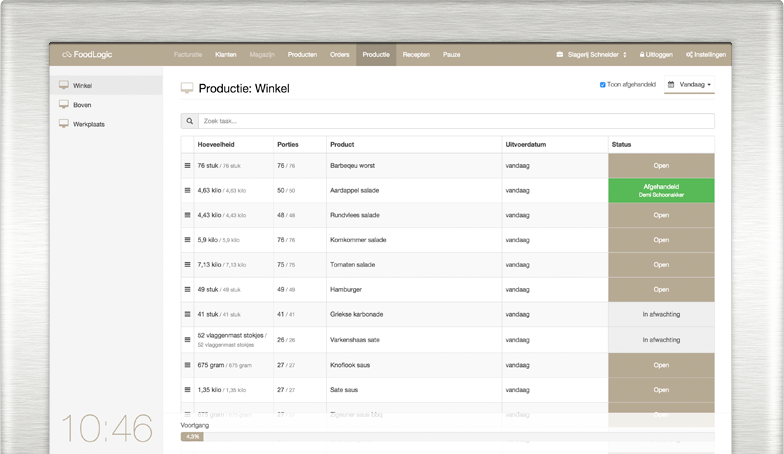
Task: Click the drag handle for Griekse karbonade
Action: pos(188,314)
